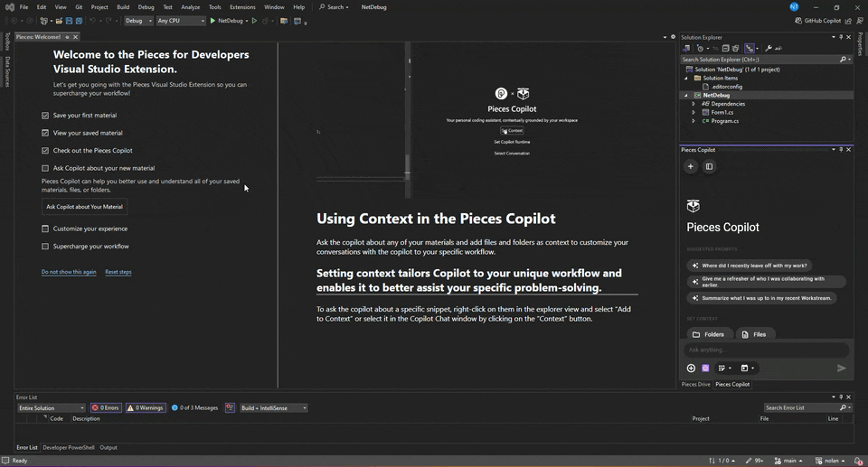Uncheck Check out the Pieces Copilot
The image size is (868, 467).
tap(45, 151)
